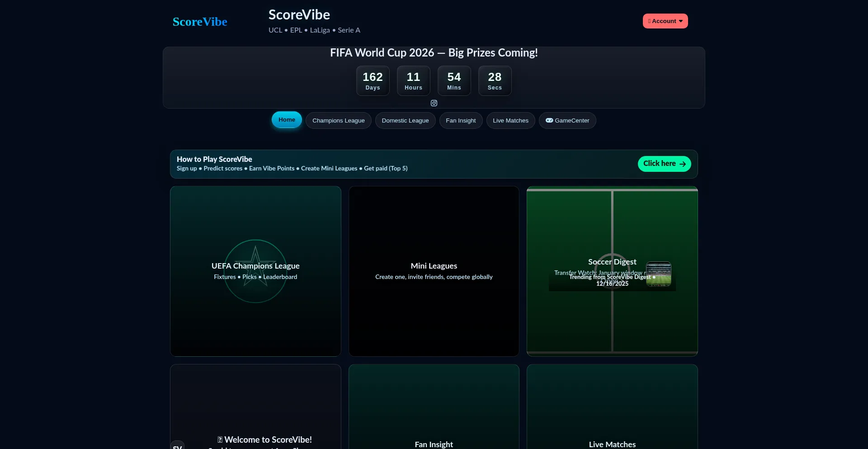Viewport: 868px width, 449px height.
Task: Click the stadium thumbnail in Soccer Digest
Action: (x=658, y=274)
